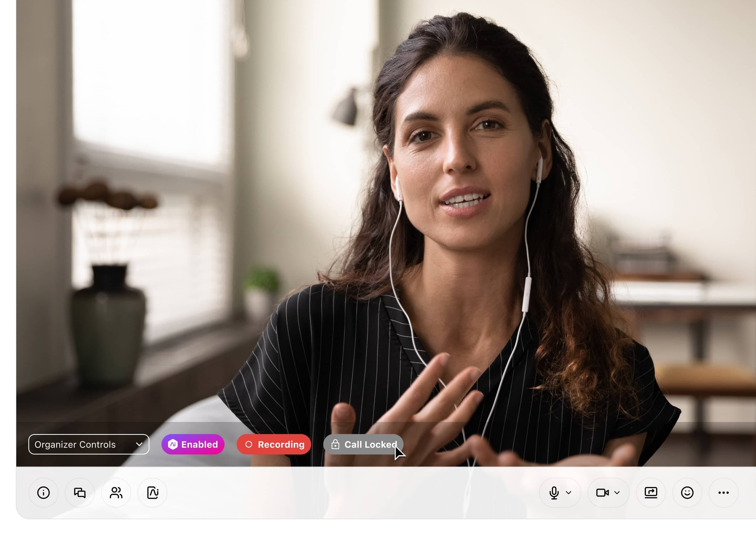Open the screen share icon
Viewport: 756px width, 535px height.
(651, 493)
